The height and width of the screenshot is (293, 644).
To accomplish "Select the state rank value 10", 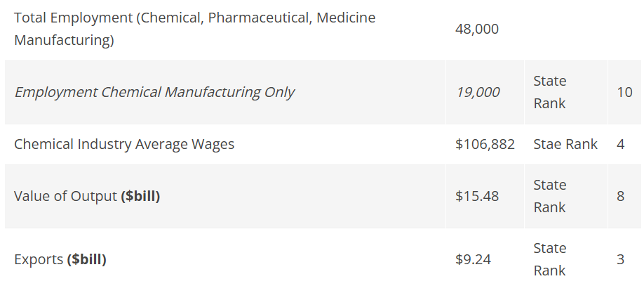I will point(624,92).
